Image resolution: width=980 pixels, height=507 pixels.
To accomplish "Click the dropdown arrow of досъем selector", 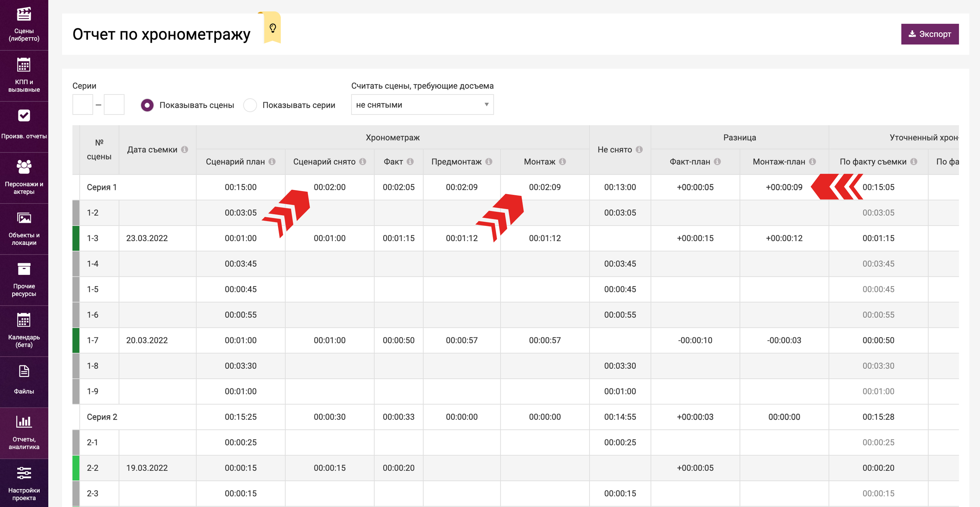I will click(x=486, y=105).
